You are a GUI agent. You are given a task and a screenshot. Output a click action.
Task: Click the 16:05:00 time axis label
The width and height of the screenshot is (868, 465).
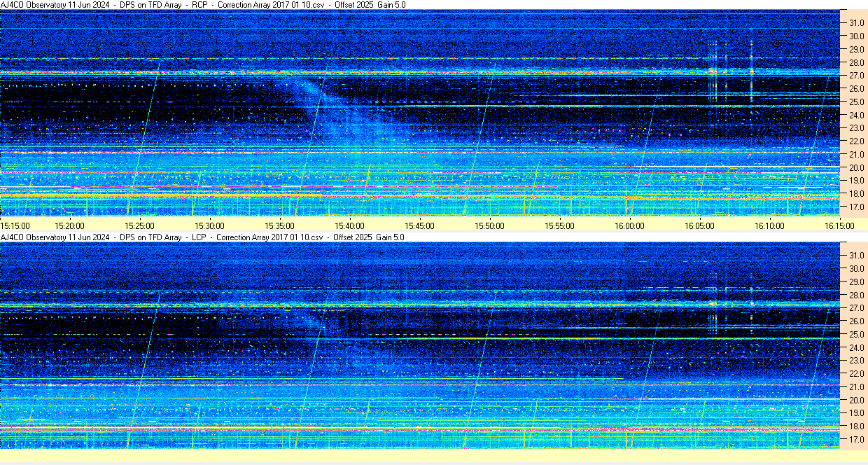pos(699,225)
